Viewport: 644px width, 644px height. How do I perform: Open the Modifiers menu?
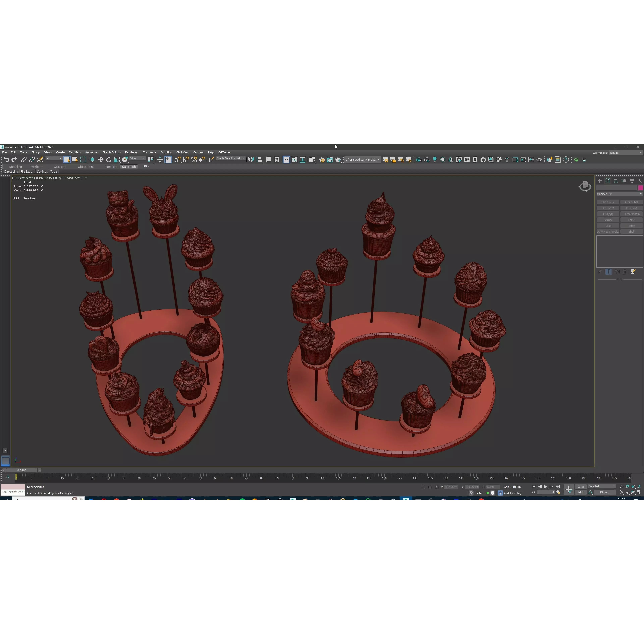[75, 152]
